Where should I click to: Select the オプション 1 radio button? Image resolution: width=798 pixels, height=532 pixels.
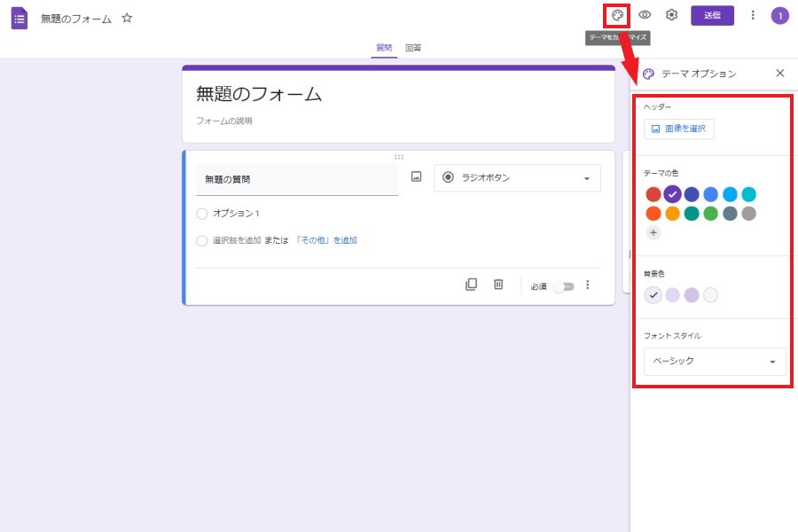[202, 214]
